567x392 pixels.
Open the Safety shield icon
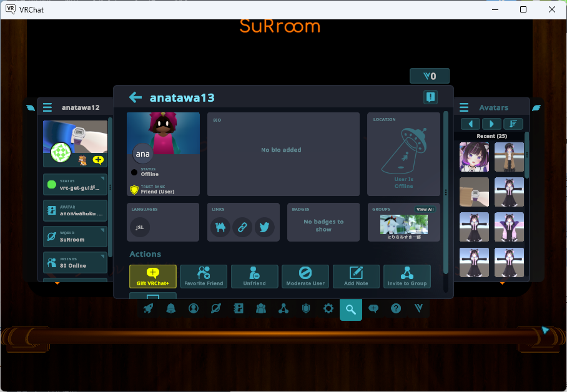pyautogui.click(x=306, y=308)
